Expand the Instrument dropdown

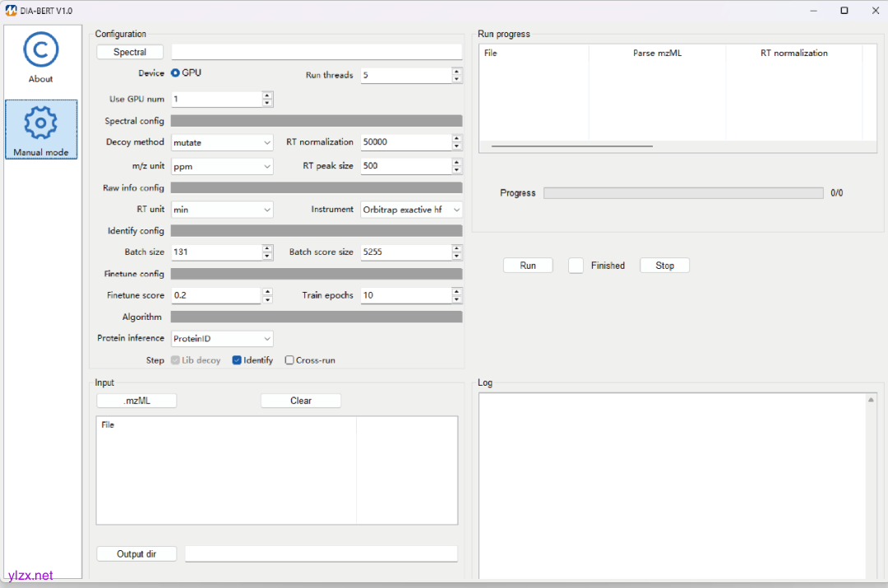click(411, 210)
